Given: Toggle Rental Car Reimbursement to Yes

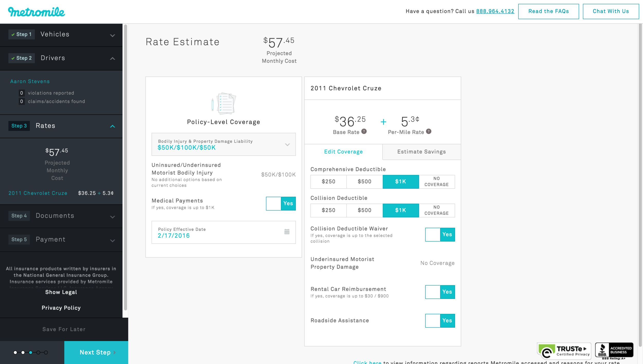Looking at the screenshot, I should [x=447, y=291].
